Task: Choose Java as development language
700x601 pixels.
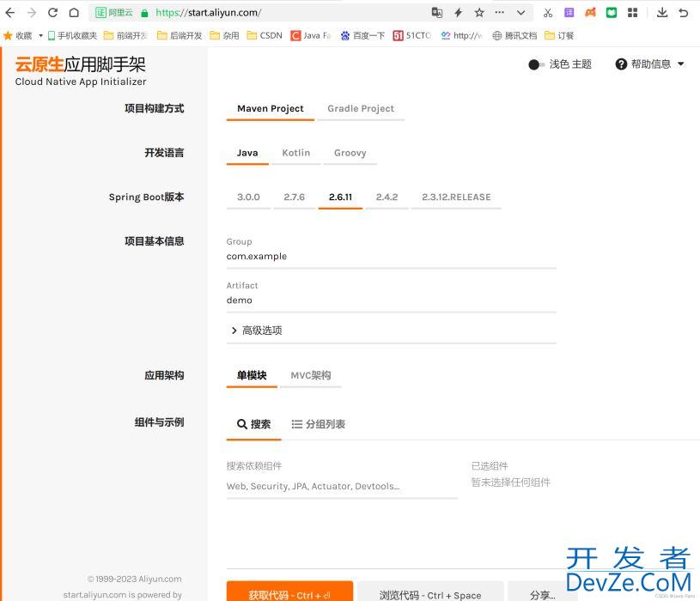Action: [x=247, y=153]
